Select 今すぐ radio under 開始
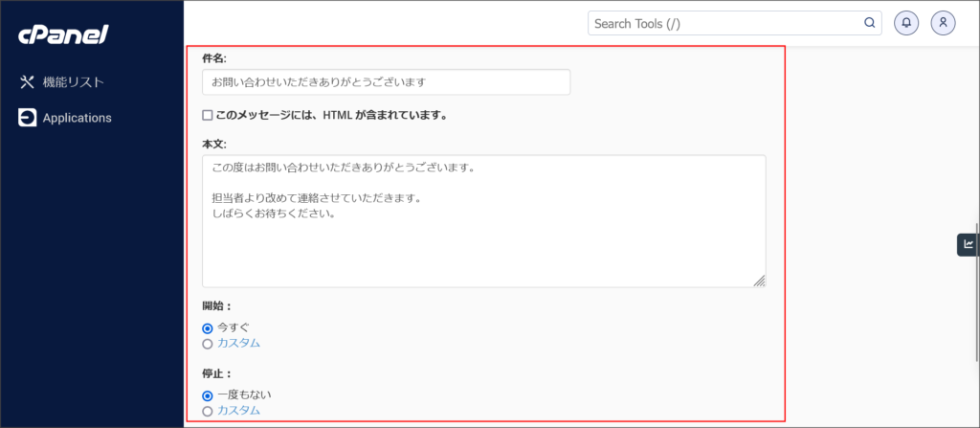 point(208,327)
